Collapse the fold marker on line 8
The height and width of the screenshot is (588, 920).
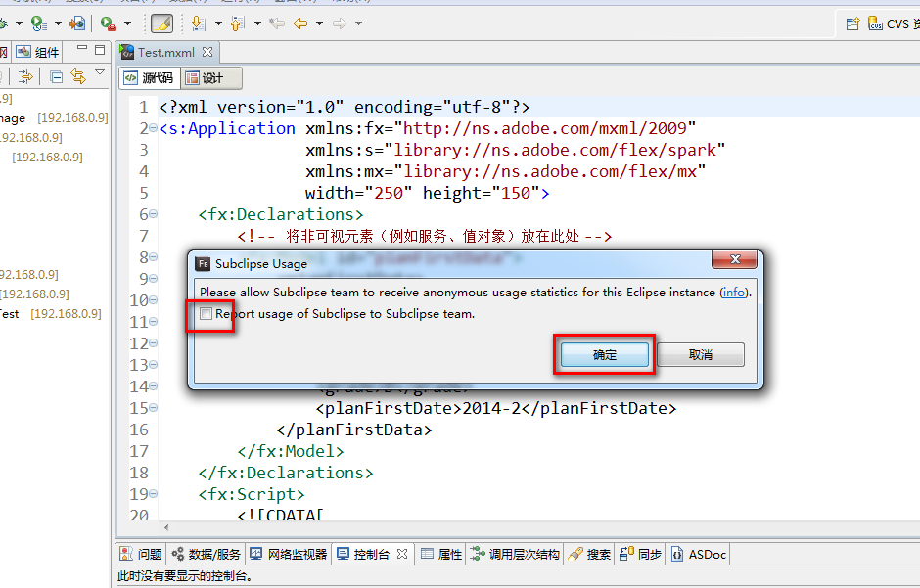point(153,256)
